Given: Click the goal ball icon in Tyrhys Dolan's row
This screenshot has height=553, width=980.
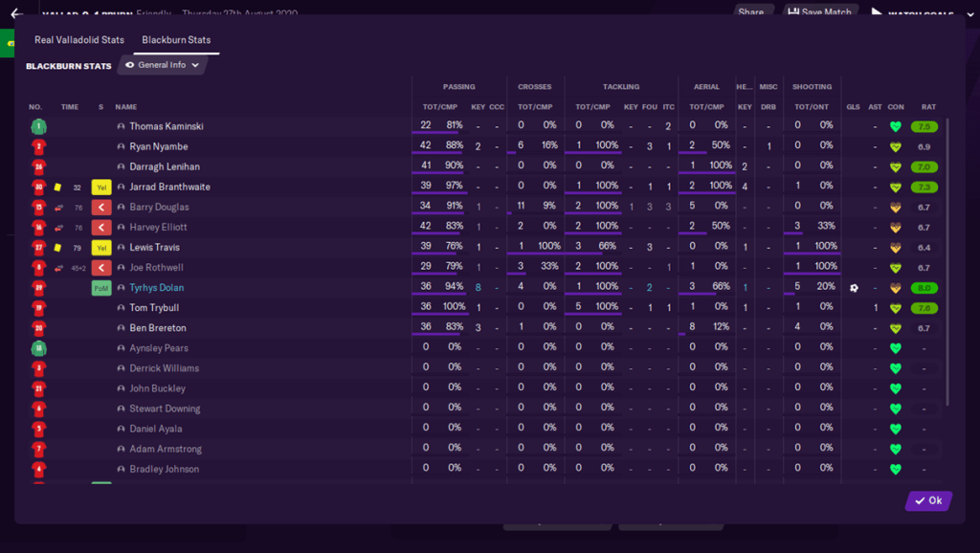Looking at the screenshot, I should click(854, 288).
